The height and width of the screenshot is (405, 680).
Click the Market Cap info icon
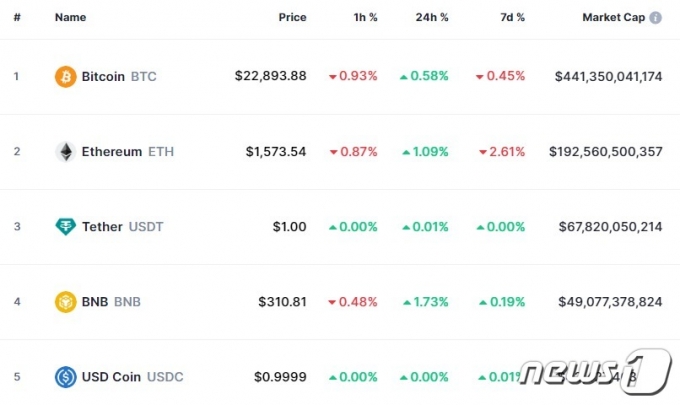[655, 18]
